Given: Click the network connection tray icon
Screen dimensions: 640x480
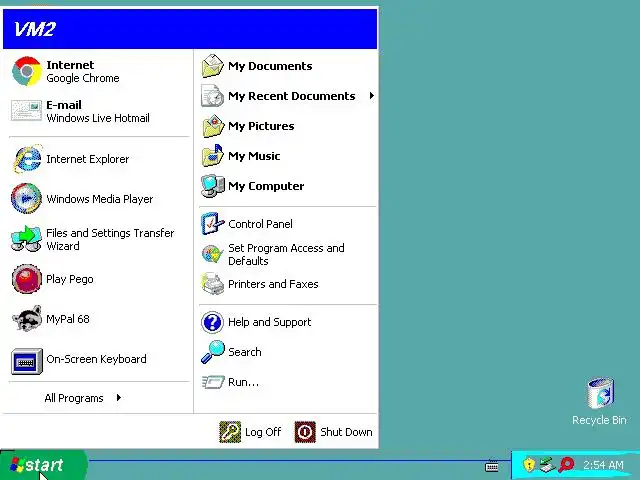Looking at the screenshot, I should pos(547,464).
